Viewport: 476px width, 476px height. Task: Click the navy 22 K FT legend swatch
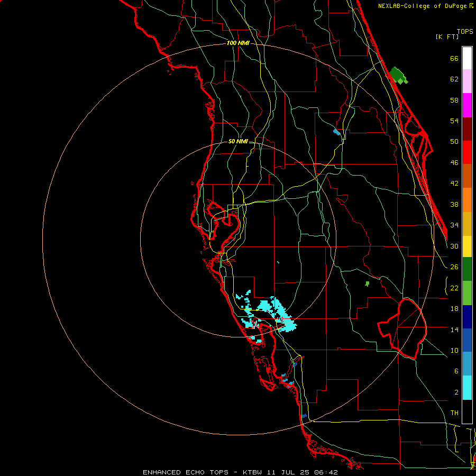click(467, 317)
